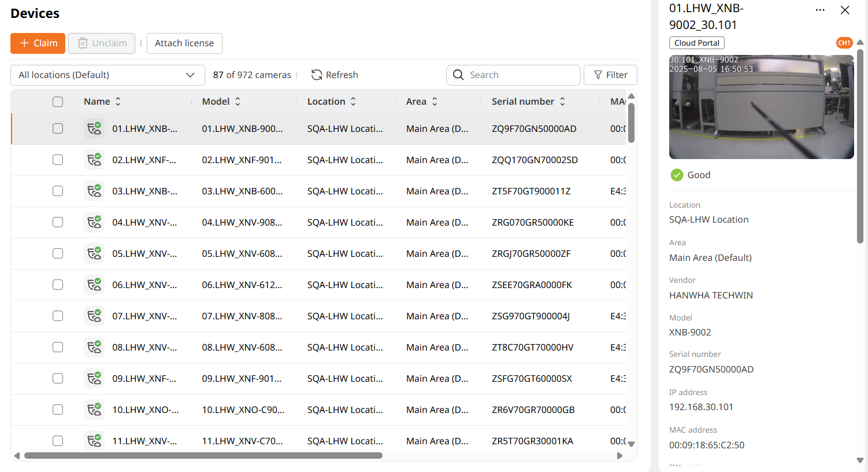Open the Filter options

point(610,75)
